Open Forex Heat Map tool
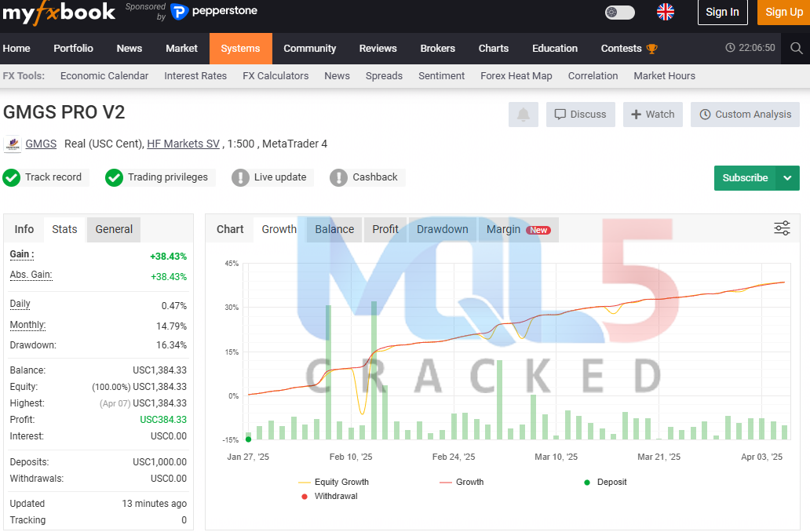Image resolution: width=810 pixels, height=532 pixels. (516, 76)
